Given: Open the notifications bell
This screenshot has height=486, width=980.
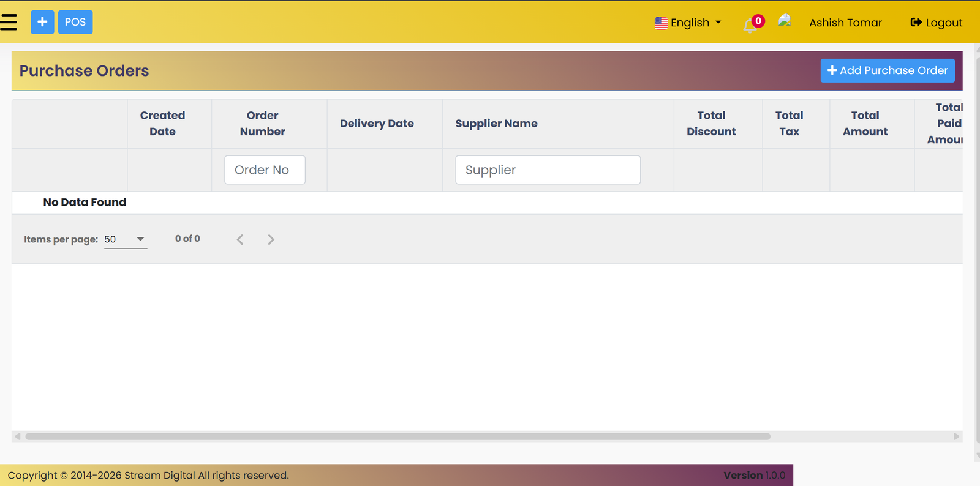Looking at the screenshot, I should click(x=751, y=24).
